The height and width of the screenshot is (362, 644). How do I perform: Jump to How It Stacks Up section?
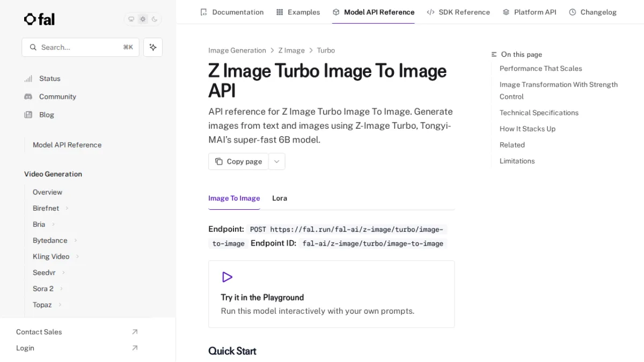click(528, 129)
